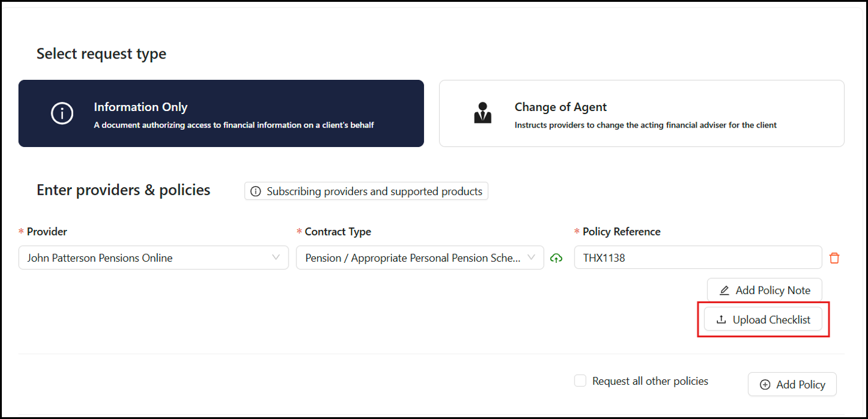Select the Change of Agent request type
This screenshot has width=868, height=419.
(642, 113)
